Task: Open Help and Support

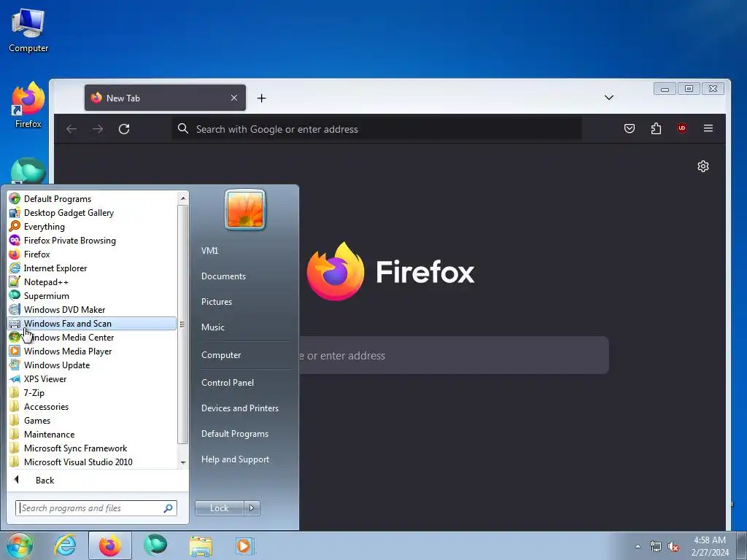Action: (235, 459)
